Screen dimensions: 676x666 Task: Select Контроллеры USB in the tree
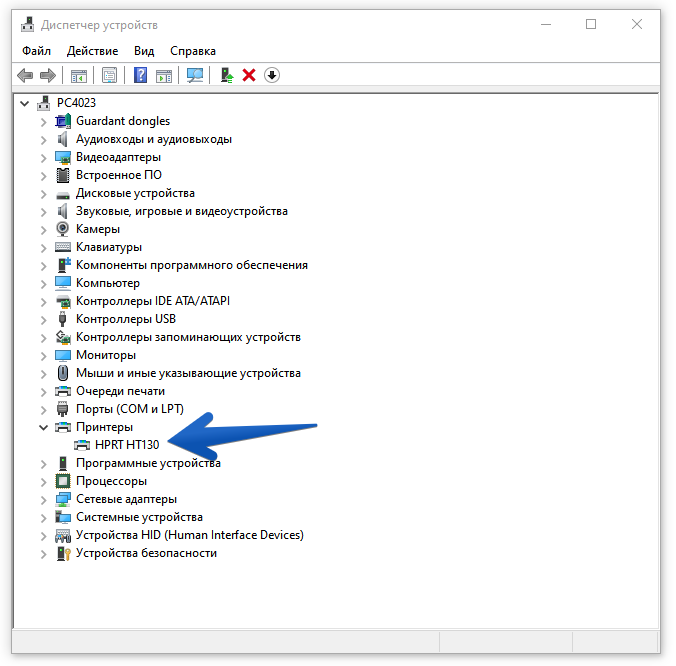click(x=125, y=319)
